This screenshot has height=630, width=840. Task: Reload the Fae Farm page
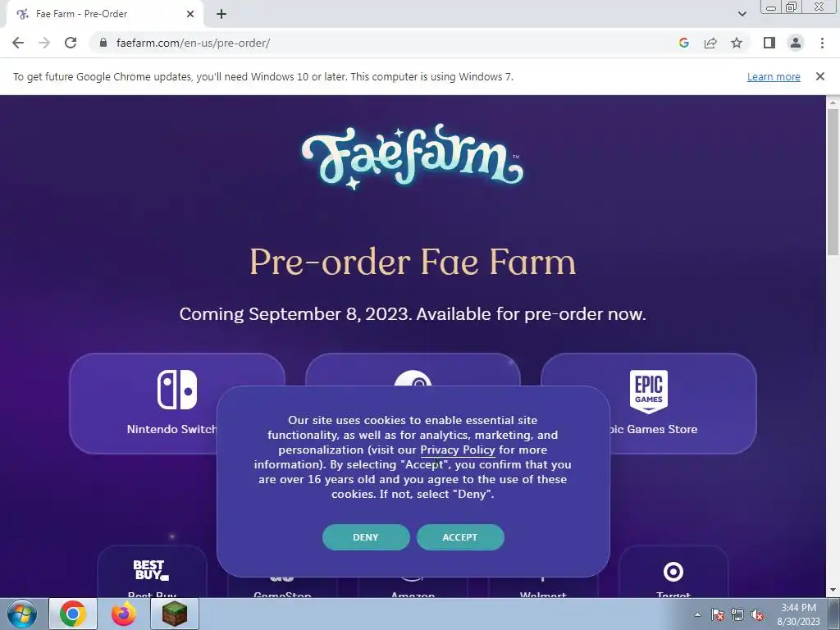pyautogui.click(x=71, y=43)
